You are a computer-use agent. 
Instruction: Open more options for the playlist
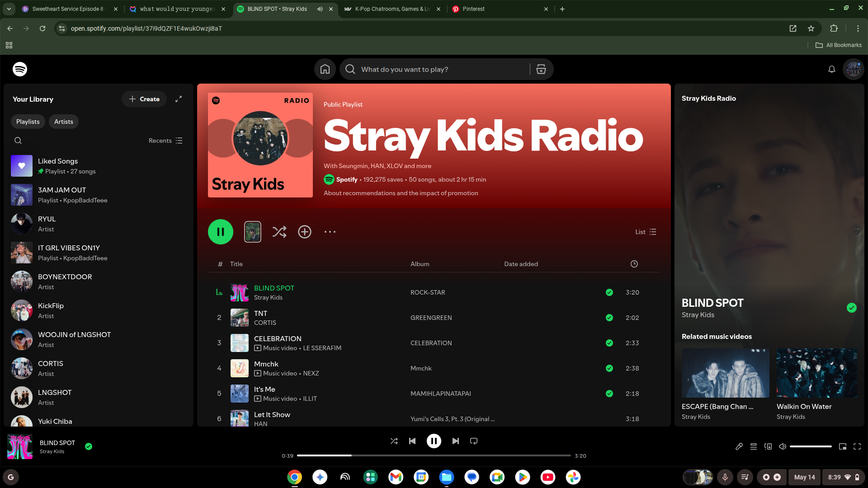330,232
